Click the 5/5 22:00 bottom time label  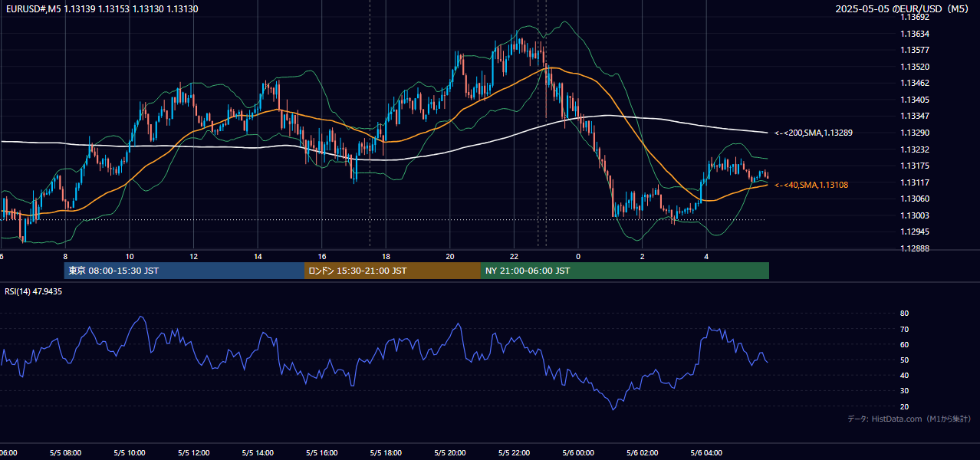514,453
